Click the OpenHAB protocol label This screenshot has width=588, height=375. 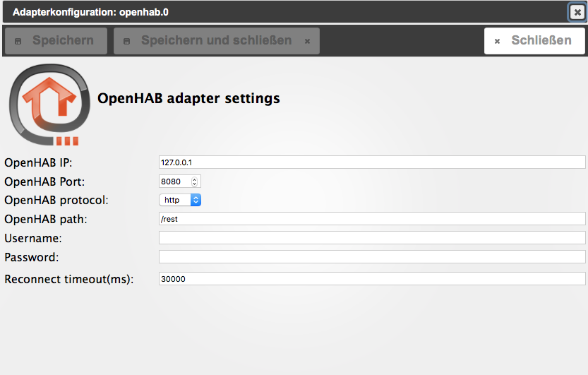[56, 201]
